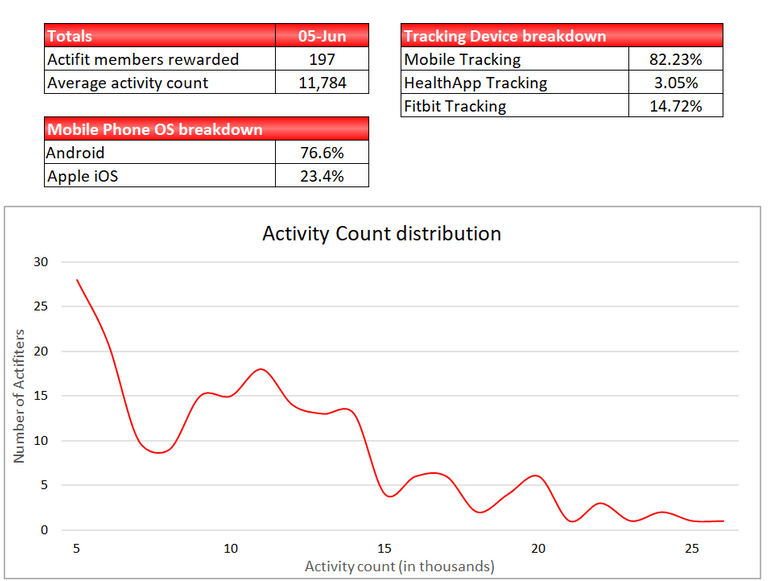Select 'Tracking Device breakdown' header
This screenshot has height=581, width=768.
562,35
